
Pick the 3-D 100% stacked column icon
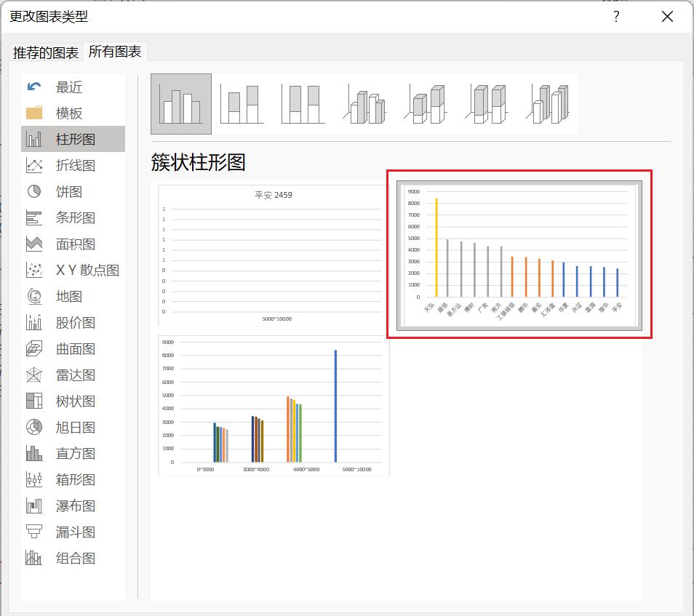[487, 104]
